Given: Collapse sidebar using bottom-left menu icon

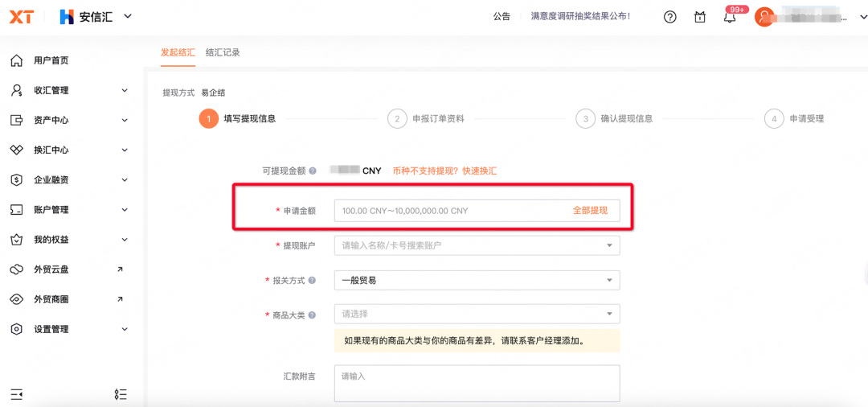Looking at the screenshot, I should pyautogui.click(x=17, y=393).
